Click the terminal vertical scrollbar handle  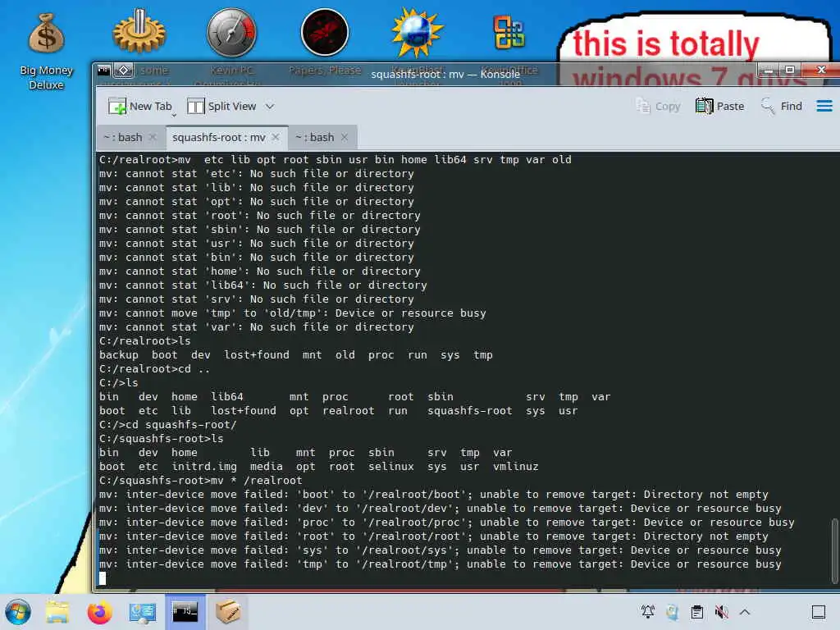pos(834,550)
